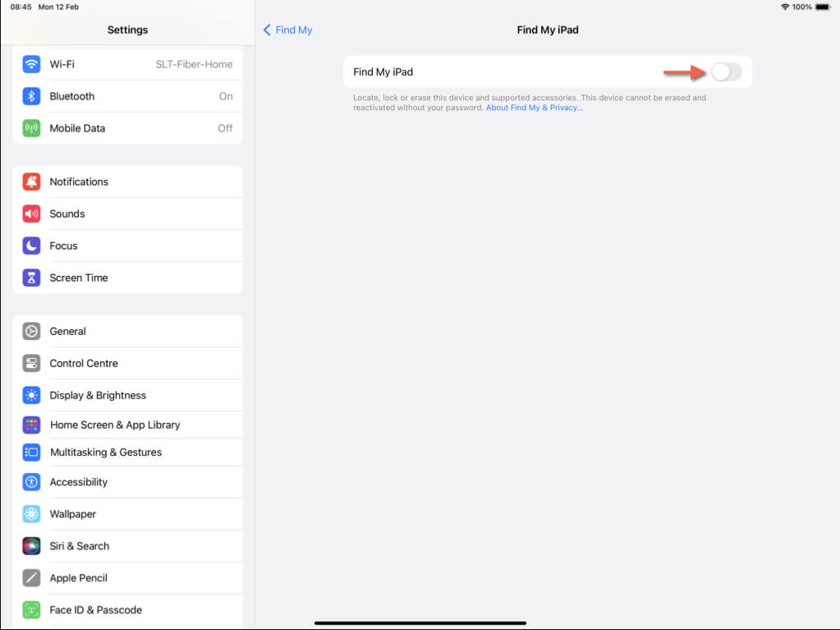
Task: Open General settings
Action: tap(127, 332)
